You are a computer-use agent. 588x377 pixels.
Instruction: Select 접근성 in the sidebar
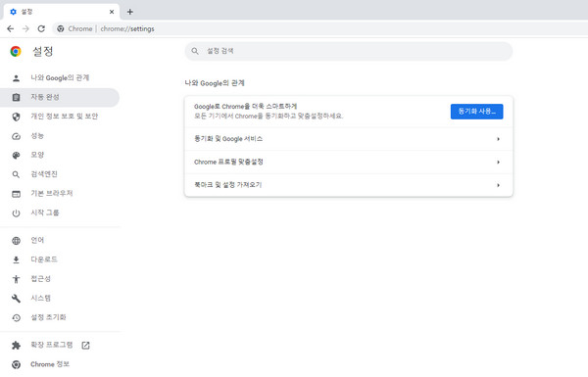tap(60, 279)
